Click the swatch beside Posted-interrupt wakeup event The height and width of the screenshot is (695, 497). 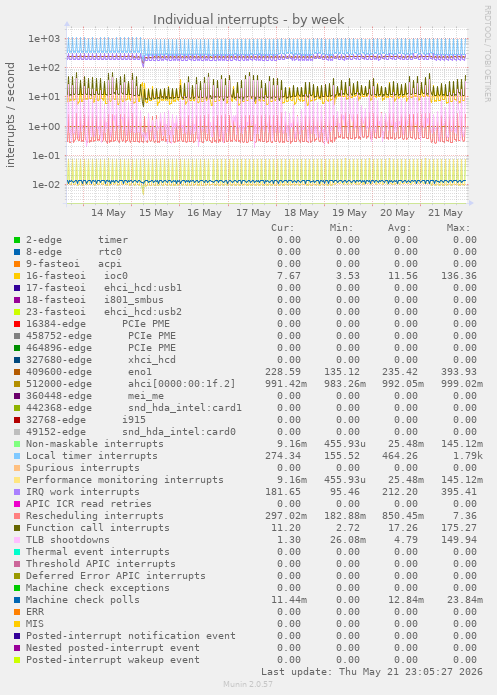click(17, 660)
